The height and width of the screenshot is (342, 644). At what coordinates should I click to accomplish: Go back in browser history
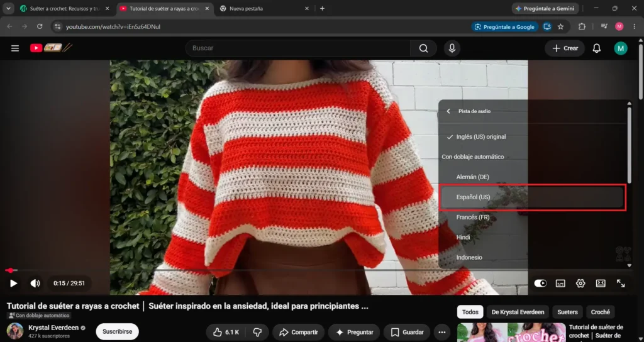click(10, 26)
